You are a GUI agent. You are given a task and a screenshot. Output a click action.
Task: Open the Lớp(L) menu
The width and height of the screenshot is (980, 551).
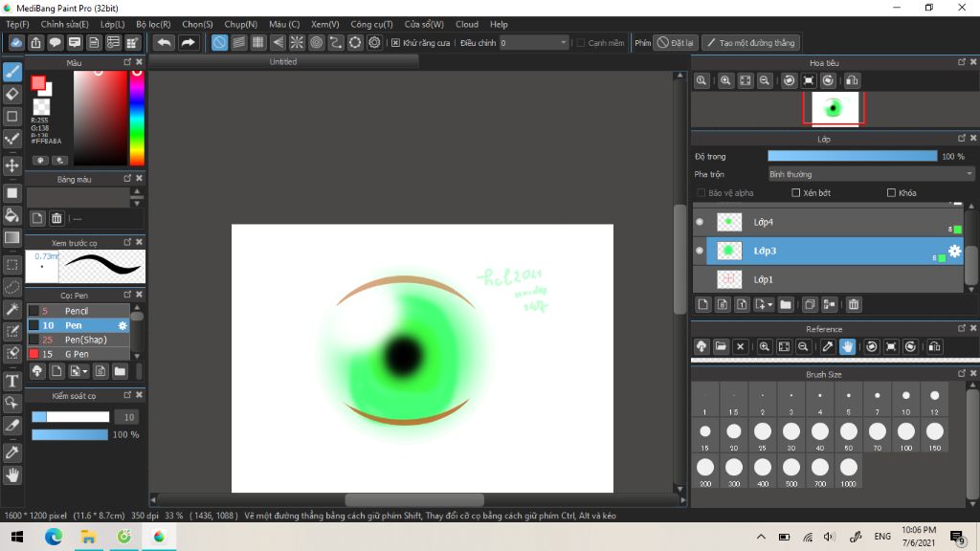point(113,24)
